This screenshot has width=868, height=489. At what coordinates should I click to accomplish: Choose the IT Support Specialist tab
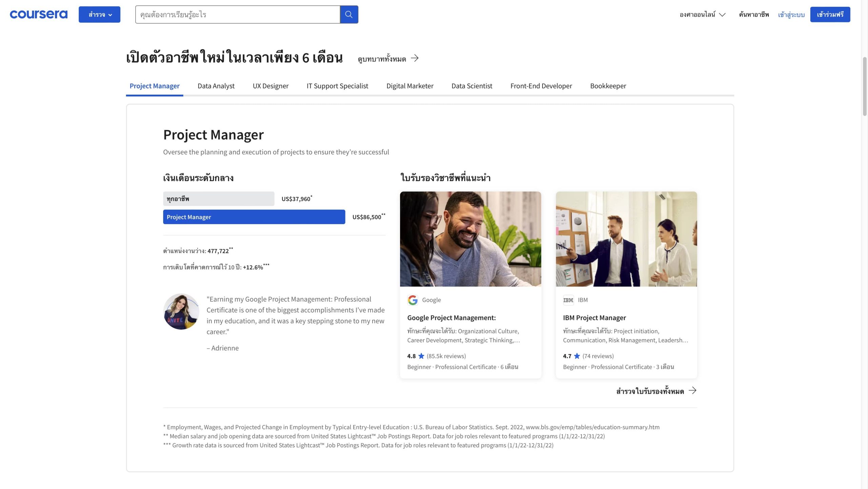[337, 86]
